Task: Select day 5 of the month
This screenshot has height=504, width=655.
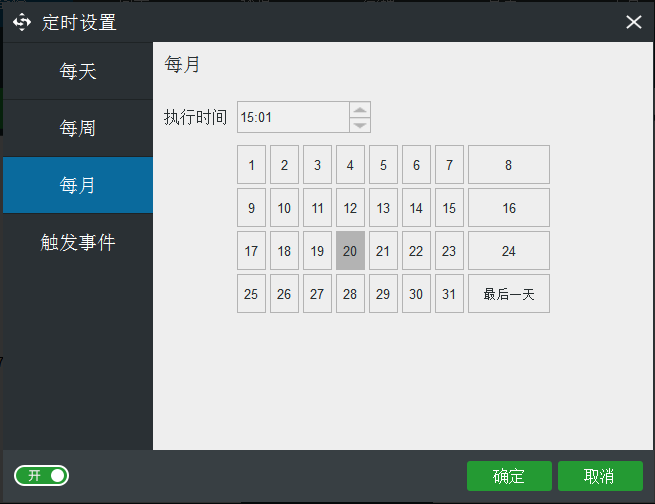Action: point(383,165)
